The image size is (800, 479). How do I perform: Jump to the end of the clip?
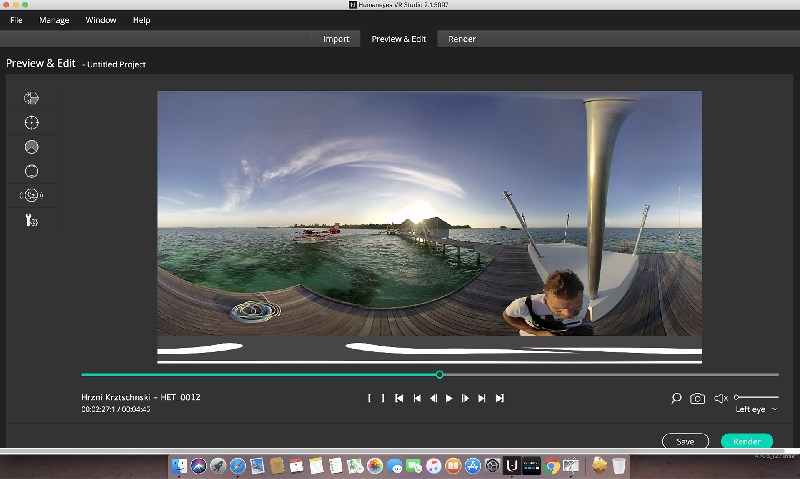(500, 398)
